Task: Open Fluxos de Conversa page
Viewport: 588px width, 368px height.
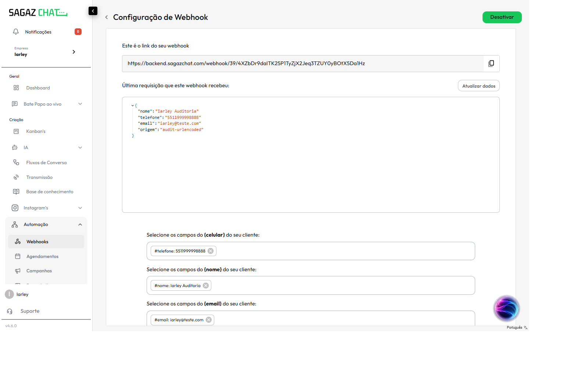Action: [x=46, y=163]
